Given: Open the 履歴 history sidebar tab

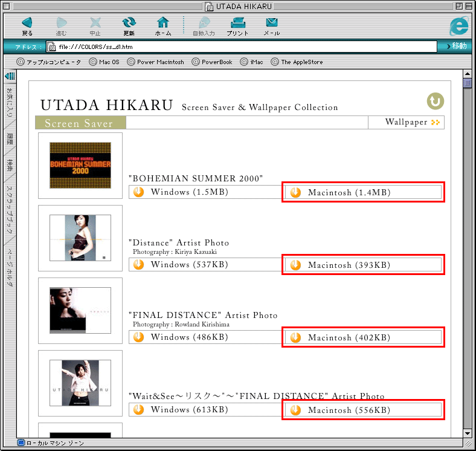Looking at the screenshot, I should (x=10, y=138).
